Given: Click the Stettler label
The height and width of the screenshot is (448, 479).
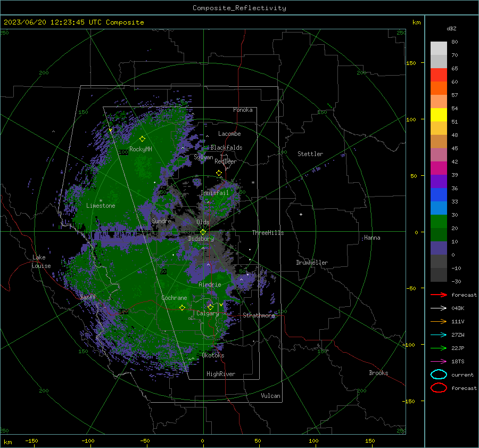Looking at the screenshot, I should click(x=310, y=154).
